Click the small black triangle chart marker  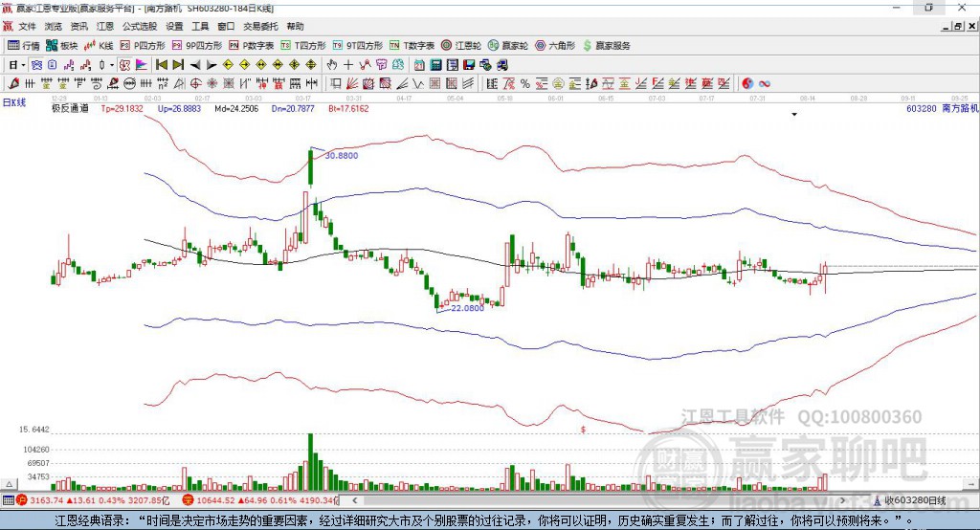tap(794, 115)
